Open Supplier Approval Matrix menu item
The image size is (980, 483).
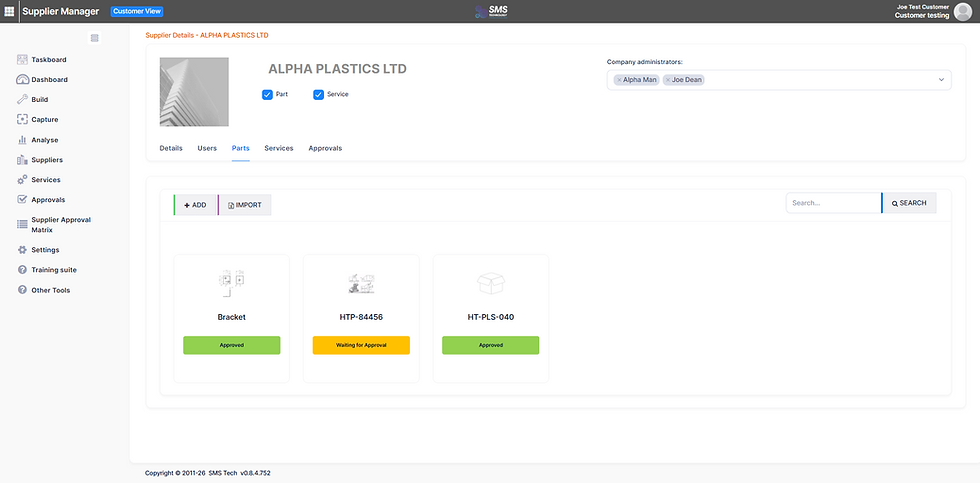(x=61, y=225)
